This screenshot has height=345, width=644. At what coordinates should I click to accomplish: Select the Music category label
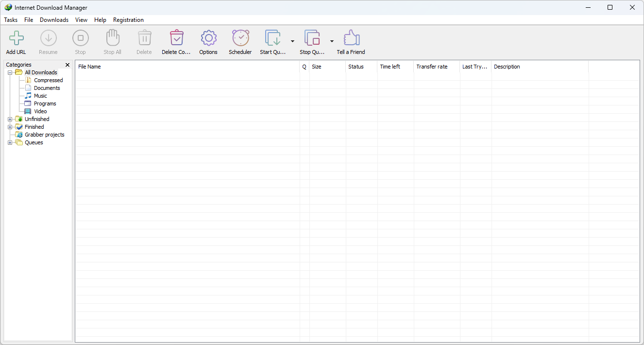pyautogui.click(x=40, y=96)
